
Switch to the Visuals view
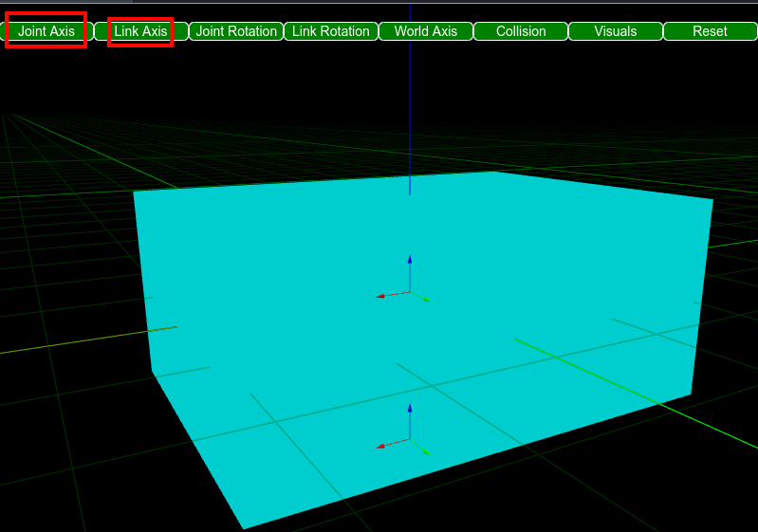pos(616,31)
